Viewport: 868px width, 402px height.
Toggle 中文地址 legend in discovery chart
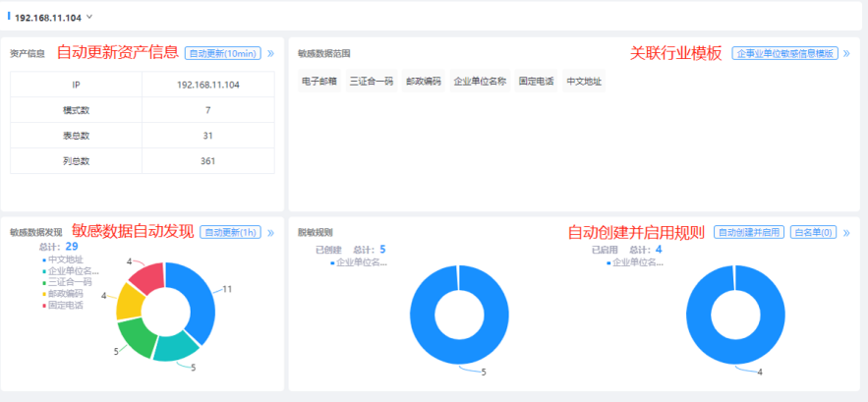click(65, 258)
